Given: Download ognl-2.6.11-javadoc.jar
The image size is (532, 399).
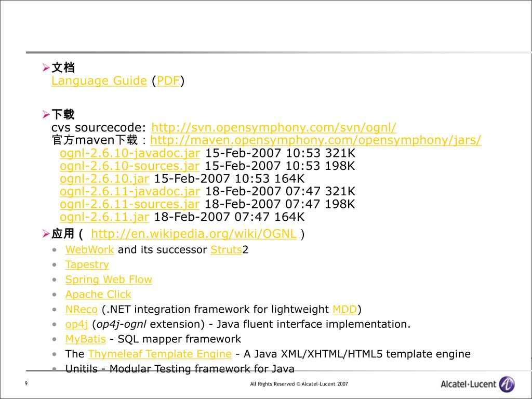Looking at the screenshot, I should [x=129, y=191].
